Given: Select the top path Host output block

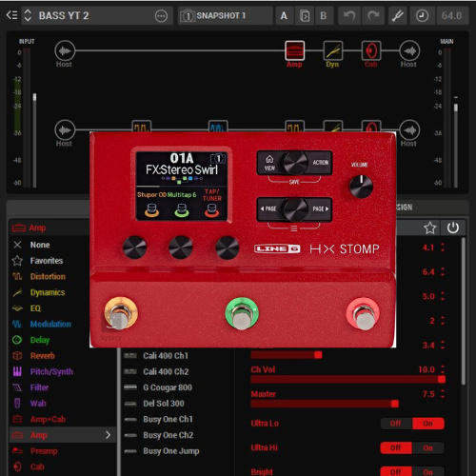Looking at the screenshot, I should click(x=409, y=50).
